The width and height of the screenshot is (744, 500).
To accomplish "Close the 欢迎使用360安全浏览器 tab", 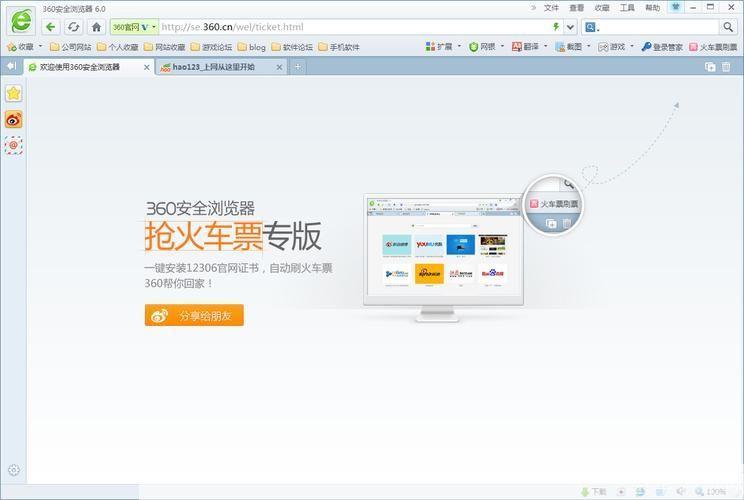I will (x=147, y=67).
